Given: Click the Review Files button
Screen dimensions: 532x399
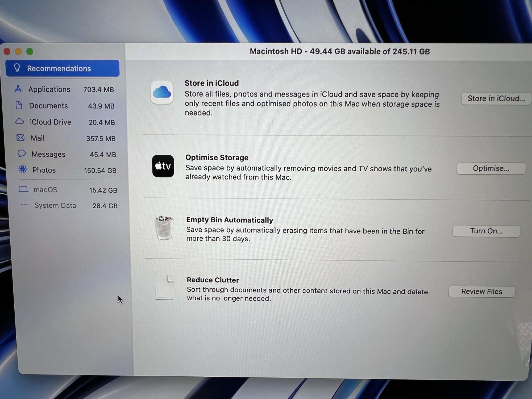Looking at the screenshot, I should click(481, 292).
